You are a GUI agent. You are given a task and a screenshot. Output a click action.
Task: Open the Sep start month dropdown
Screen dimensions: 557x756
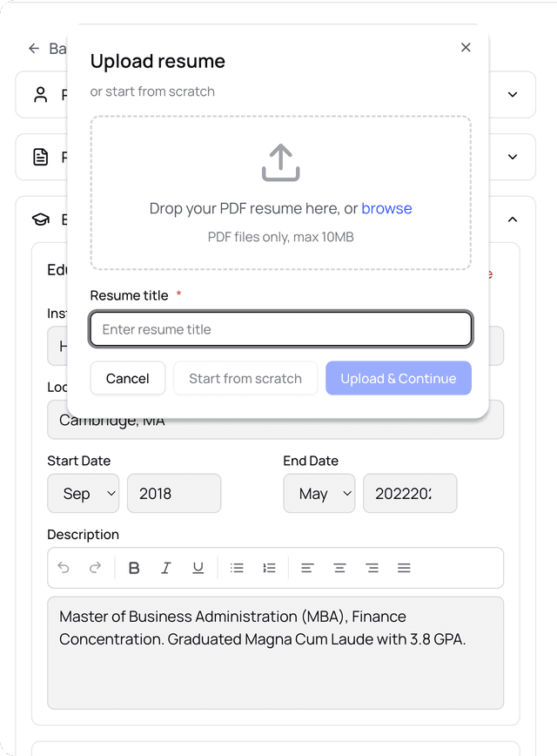click(x=83, y=493)
